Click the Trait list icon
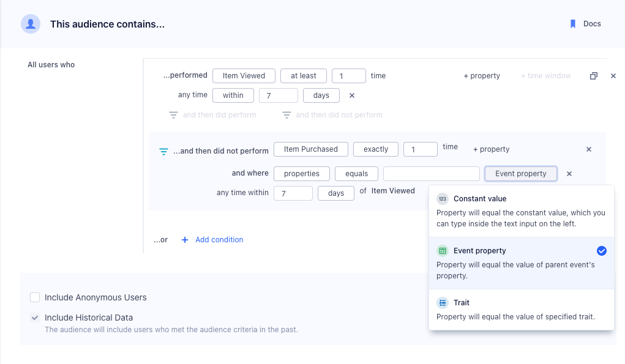 443,302
